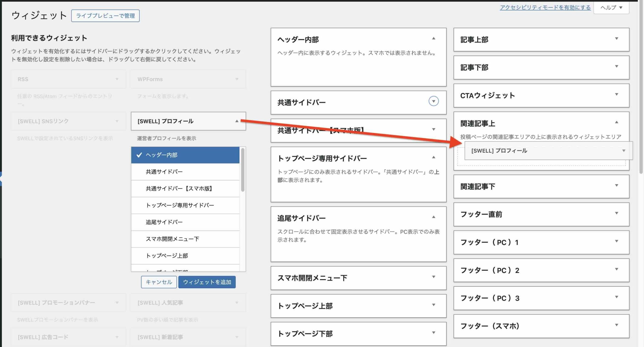
Task: Select 共通サイドバー in the area list
Action: coord(185,172)
